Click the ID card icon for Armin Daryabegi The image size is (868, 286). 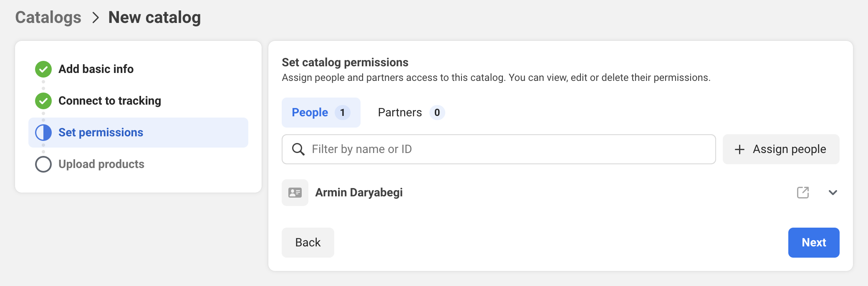295,193
